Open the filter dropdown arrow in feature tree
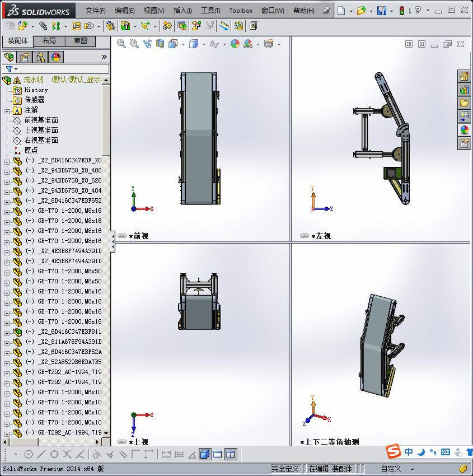The height and width of the screenshot is (476, 473). click(x=16, y=69)
